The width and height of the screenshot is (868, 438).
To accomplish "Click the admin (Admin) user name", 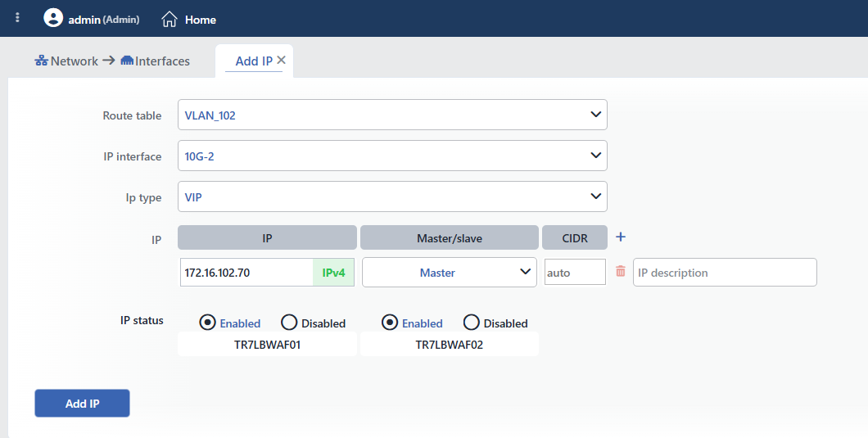I will [103, 20].
